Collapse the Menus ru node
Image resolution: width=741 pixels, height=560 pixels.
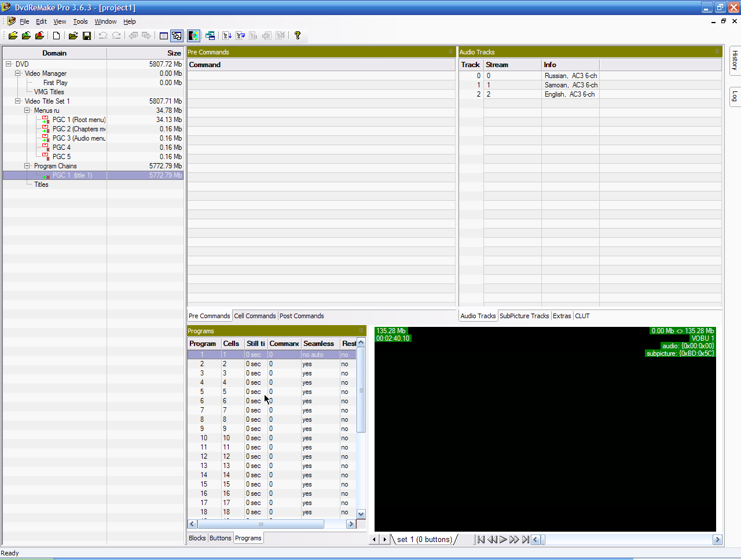pos(27,110)
